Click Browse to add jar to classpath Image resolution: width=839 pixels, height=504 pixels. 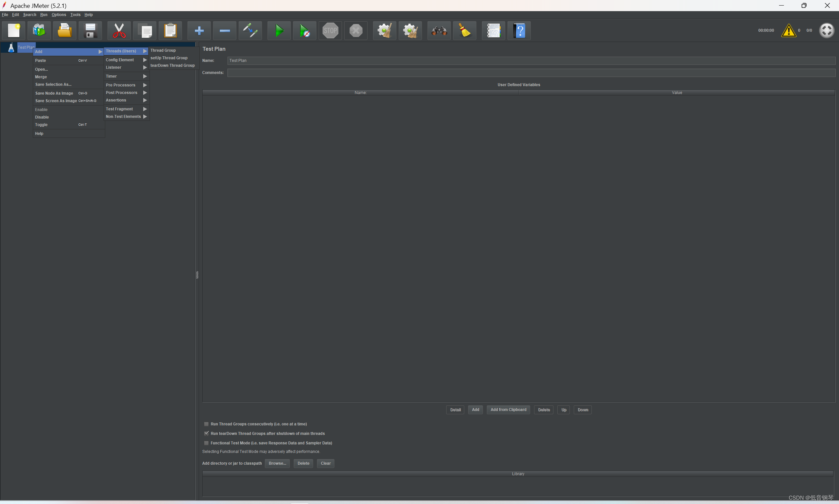(x=277, y=463)
